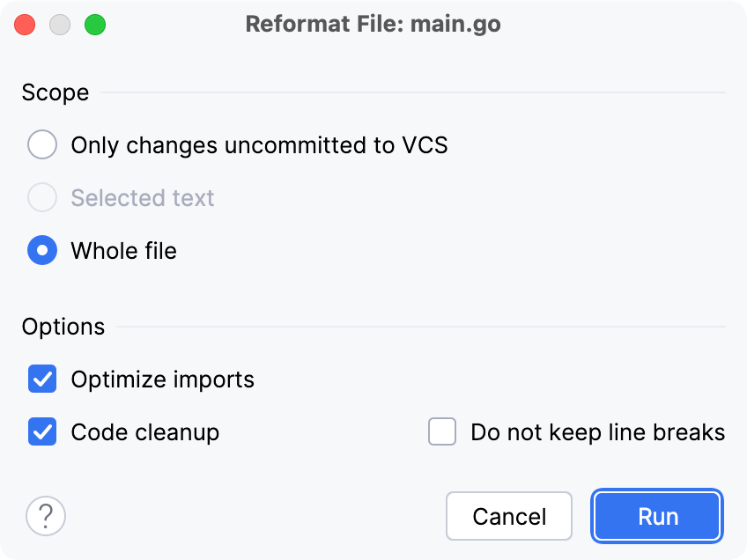
Task: Click the Scope section header
Action: (x=55, y=92)
